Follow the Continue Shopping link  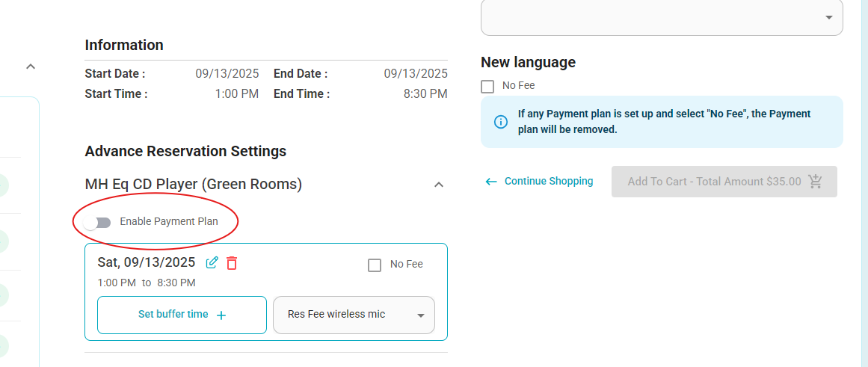549,181
